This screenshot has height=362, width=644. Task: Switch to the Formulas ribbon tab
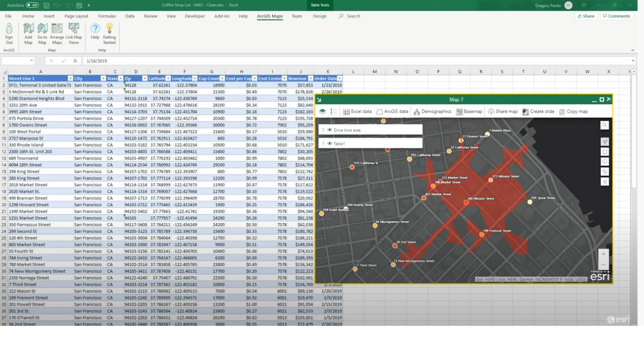tap(107, 16)
